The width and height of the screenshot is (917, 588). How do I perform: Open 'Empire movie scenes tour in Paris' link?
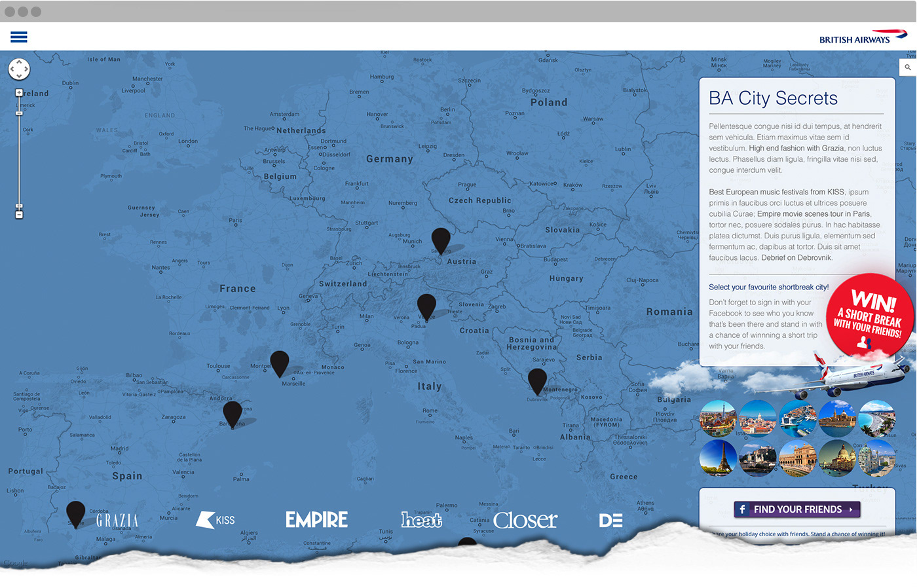point(814,213)
